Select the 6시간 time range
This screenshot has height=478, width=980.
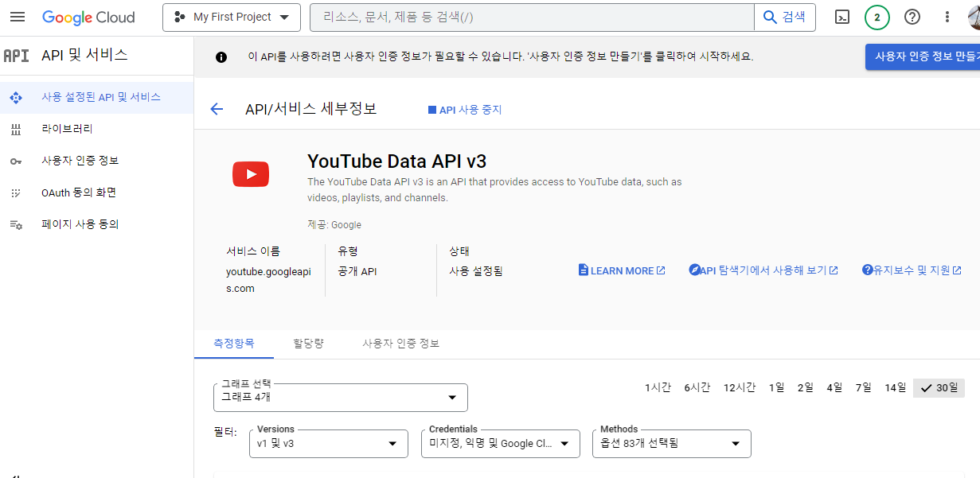(697, 388)
